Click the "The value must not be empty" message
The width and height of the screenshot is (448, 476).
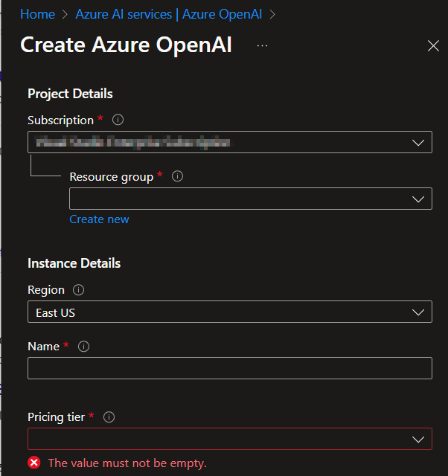[x=127, y=463]
